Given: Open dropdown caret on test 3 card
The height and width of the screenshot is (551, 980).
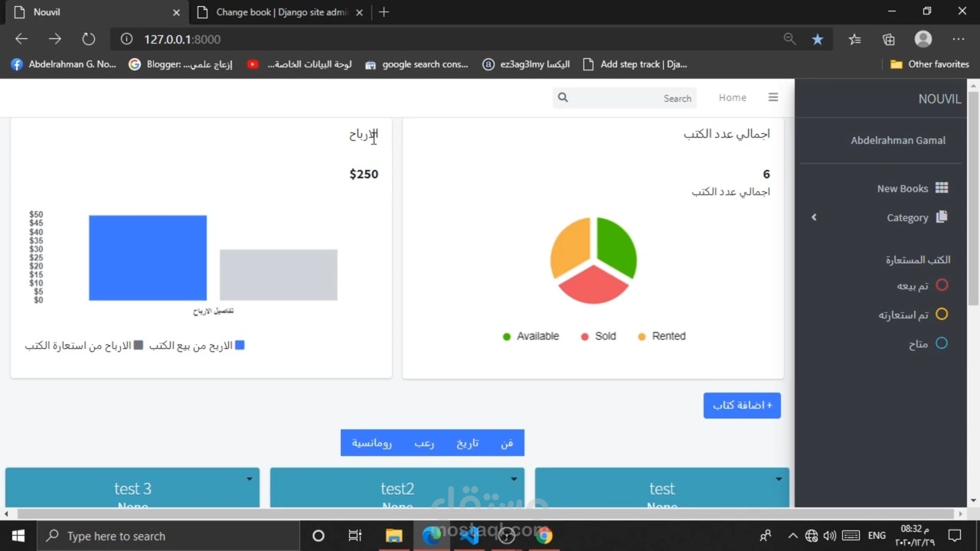Looking at the screenshot, I should (250, 479).
